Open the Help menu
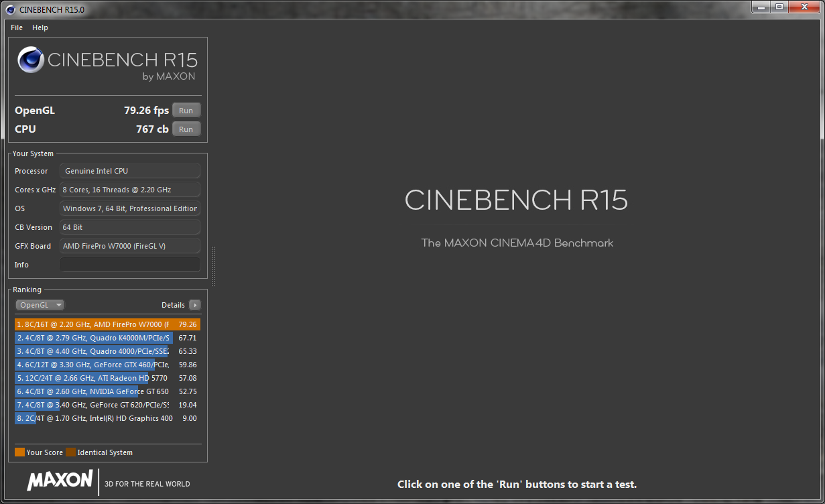 pos(40,27)
